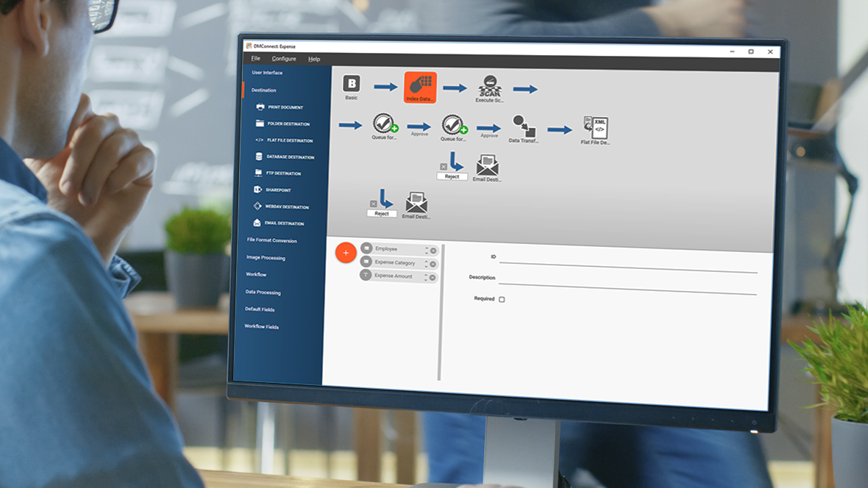Screen dimensions: 868x488
Task: Click the orange Index Data node
Action: [x=420, y=85]
